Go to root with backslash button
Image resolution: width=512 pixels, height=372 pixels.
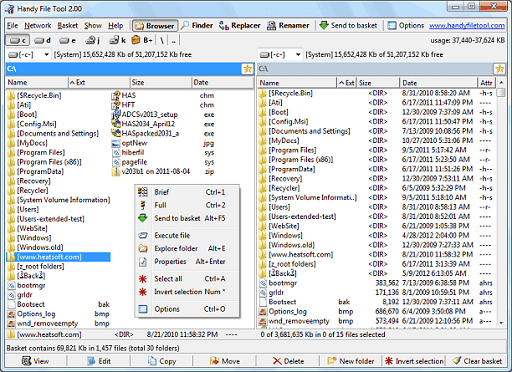162,41
